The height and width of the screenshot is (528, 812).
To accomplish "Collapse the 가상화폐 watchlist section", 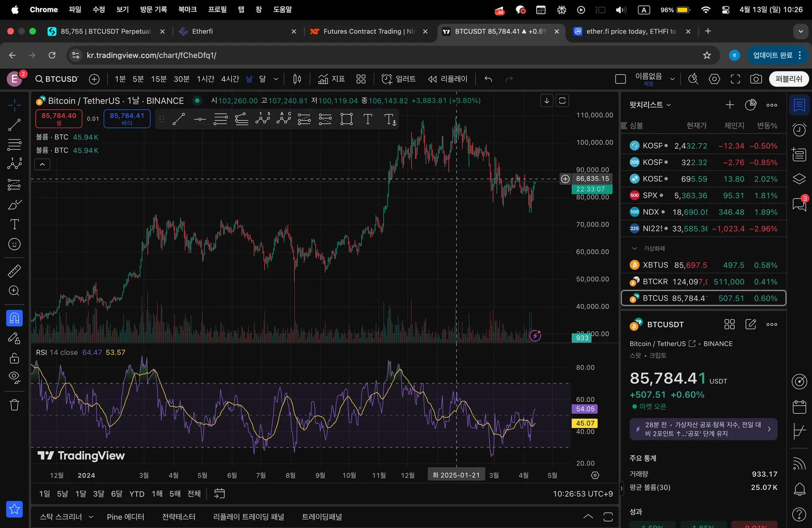I will pyautogui.click(x=635, y=248).
